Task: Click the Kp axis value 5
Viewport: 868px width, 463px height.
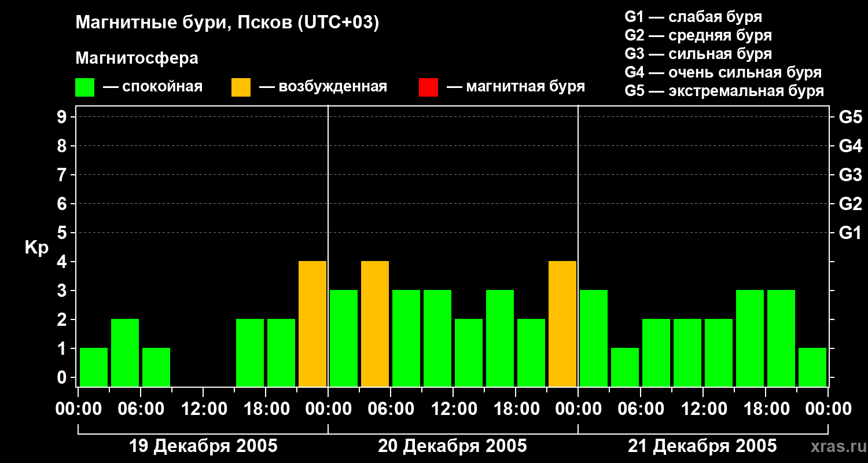Action: click(63, 233)
